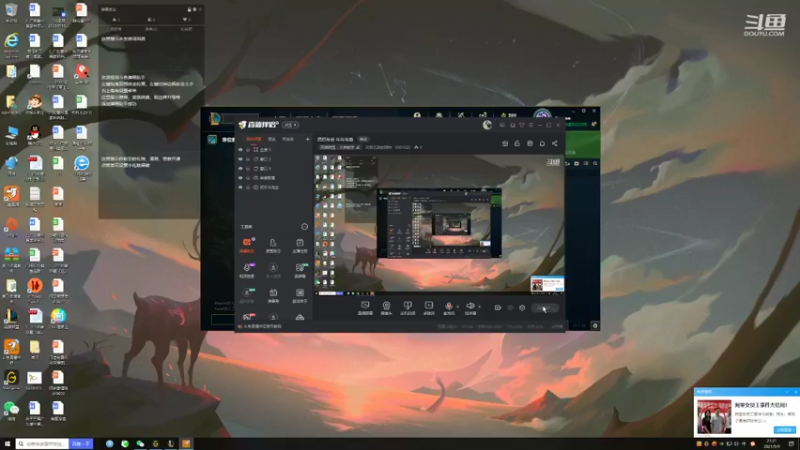This screenshot has width=800, height=450.
Task: Click the taskbar search input box
Action: pos(43,444)
